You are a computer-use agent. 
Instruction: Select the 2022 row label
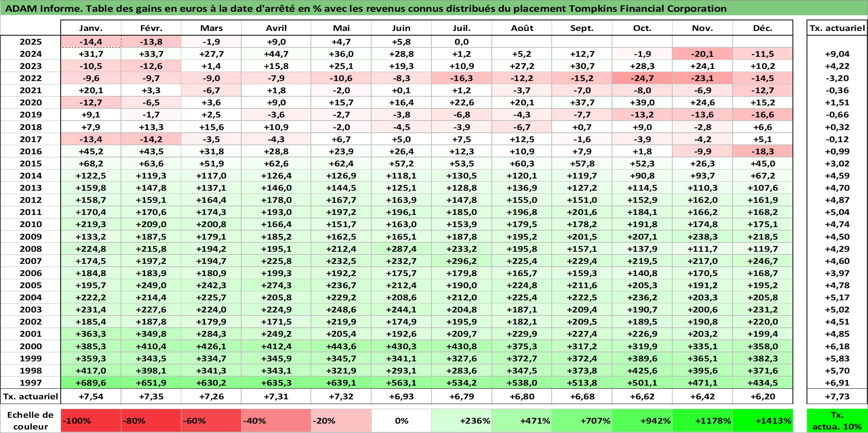click(x=31, y=78)
